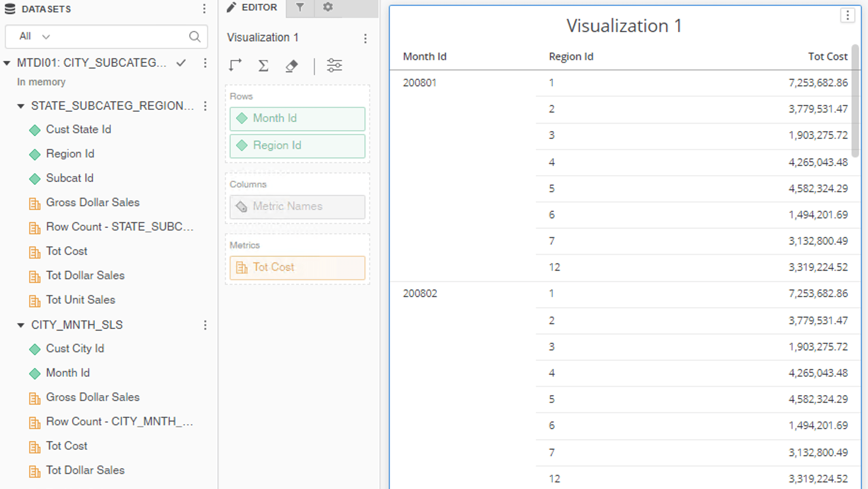This screenshot has height=489, width=868.
Task: Collapse the STATE_SUBCATEG_REGION table
Action: [21, 106]
